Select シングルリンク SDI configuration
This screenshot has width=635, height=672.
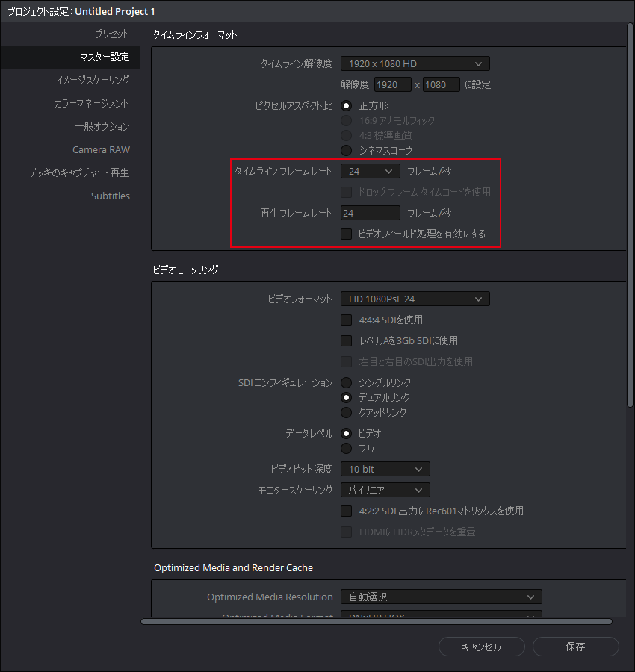347,382
